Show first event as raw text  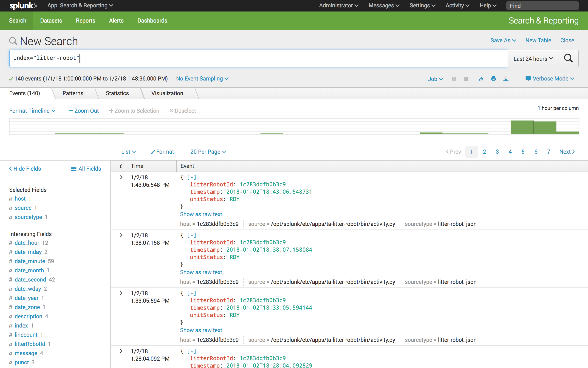point(201,214)
